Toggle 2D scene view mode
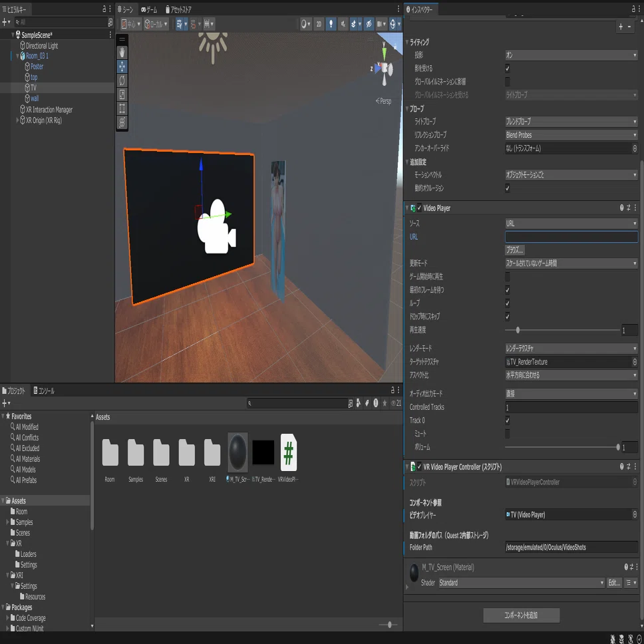644x644 pixels. [319, 24]
